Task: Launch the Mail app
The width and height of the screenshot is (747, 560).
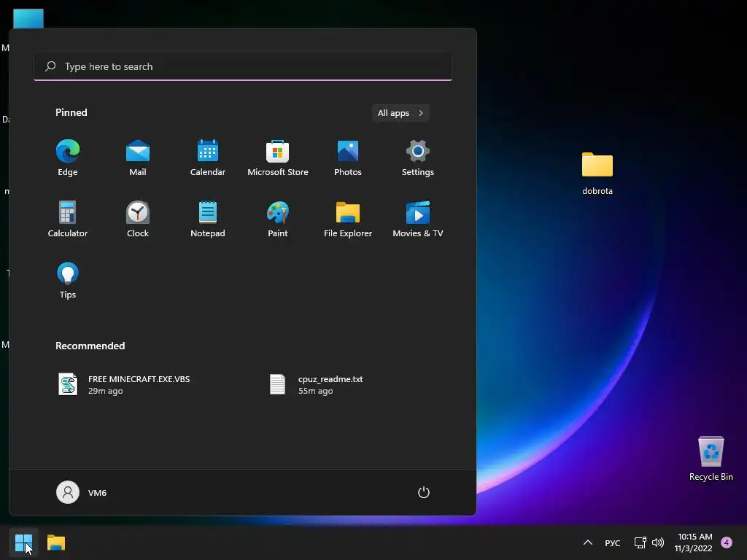Action: 138,157
